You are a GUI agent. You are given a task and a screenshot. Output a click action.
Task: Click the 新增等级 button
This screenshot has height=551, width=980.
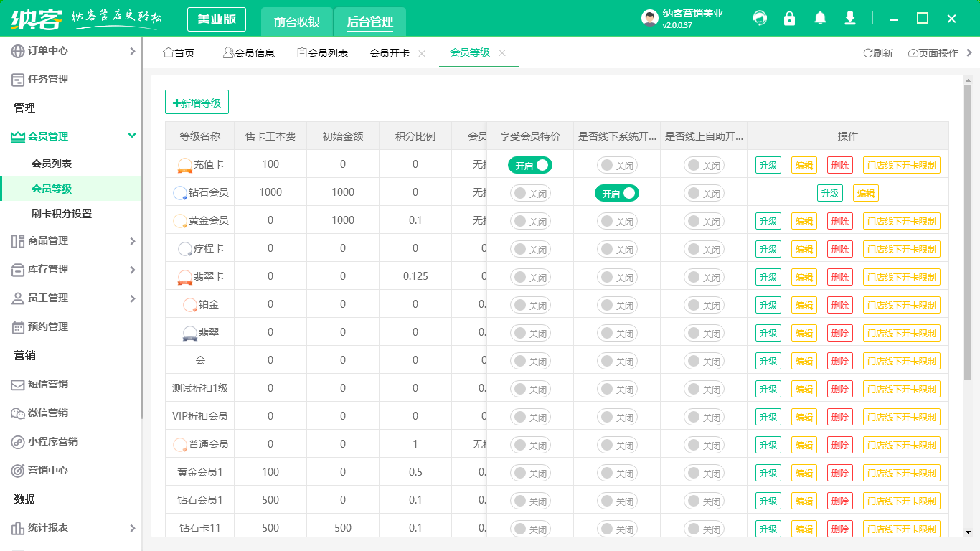197,103
